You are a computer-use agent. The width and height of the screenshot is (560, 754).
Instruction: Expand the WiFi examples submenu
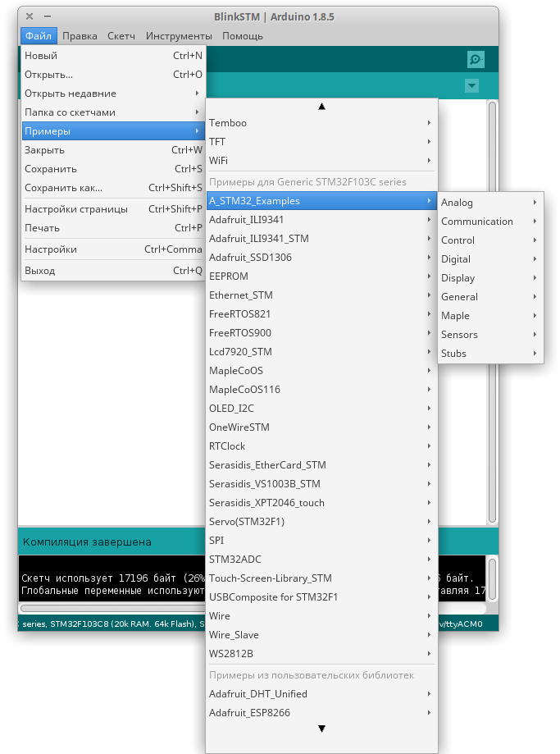click(321, 160)
